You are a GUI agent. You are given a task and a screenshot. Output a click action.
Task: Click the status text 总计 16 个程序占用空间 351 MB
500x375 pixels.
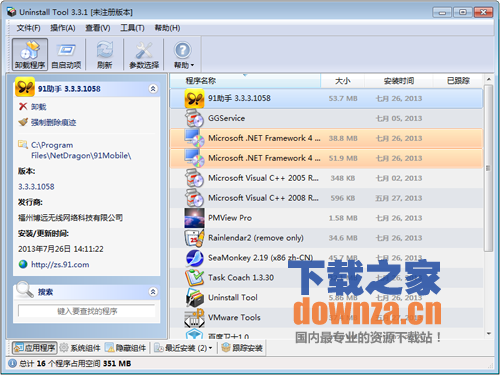click(x=75, y=364)
